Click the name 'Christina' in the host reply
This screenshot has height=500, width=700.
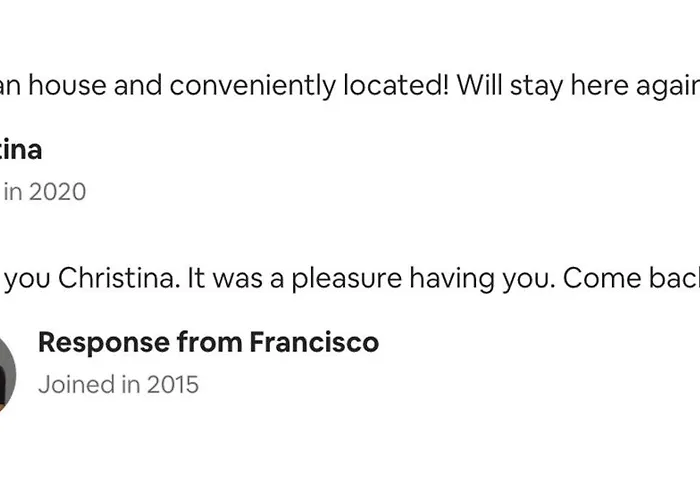click(x=119, y=278)
